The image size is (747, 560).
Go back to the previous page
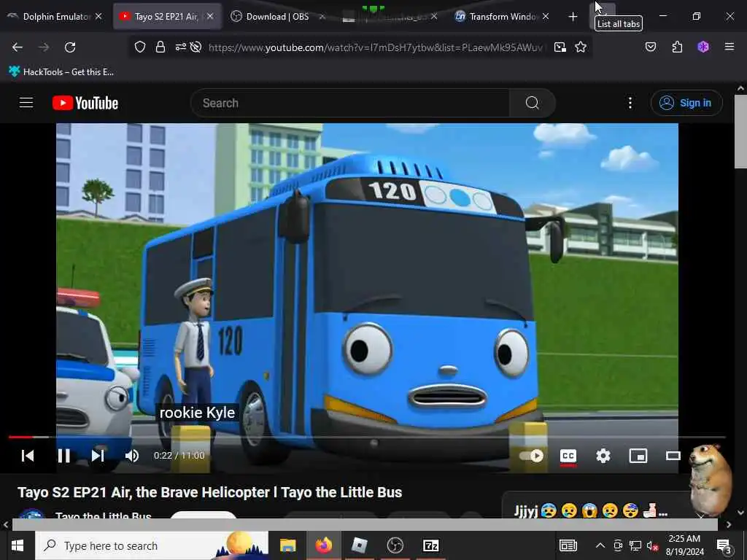pyautogui.click(x=18, y=47)
